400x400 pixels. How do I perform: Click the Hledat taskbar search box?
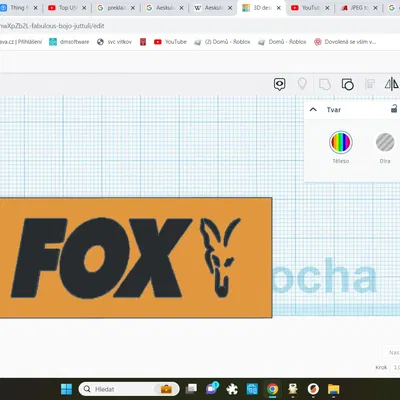129,389
